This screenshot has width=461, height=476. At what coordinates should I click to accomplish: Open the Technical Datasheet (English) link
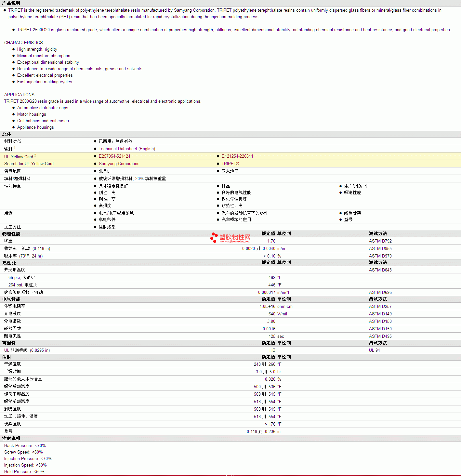(127, 149)
